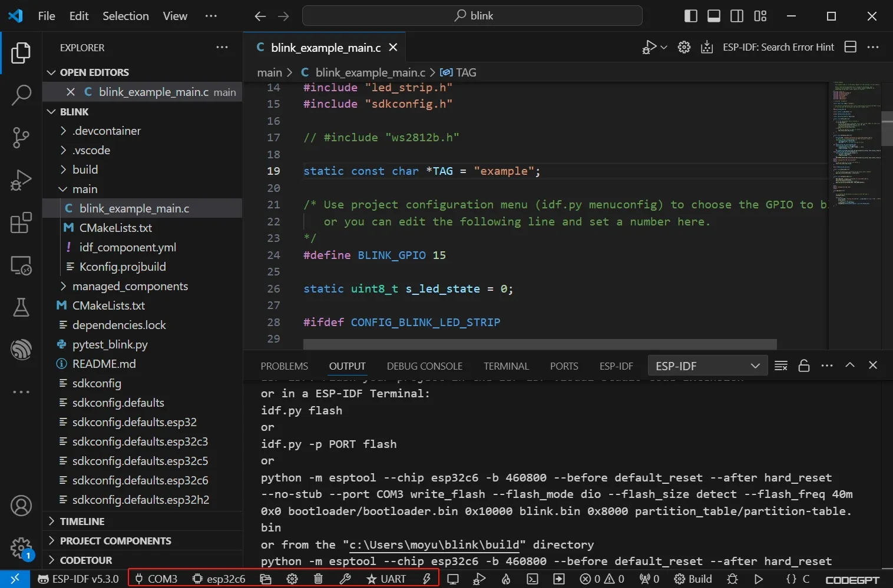Select COM3 serial port in status bar
893x588 pixels.
click(156, 579)
